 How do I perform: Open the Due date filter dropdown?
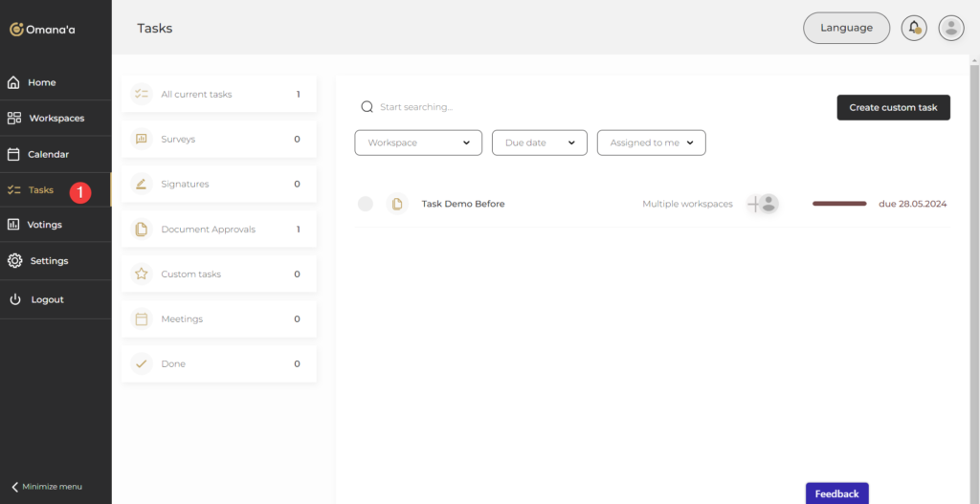tap(539, 142)
